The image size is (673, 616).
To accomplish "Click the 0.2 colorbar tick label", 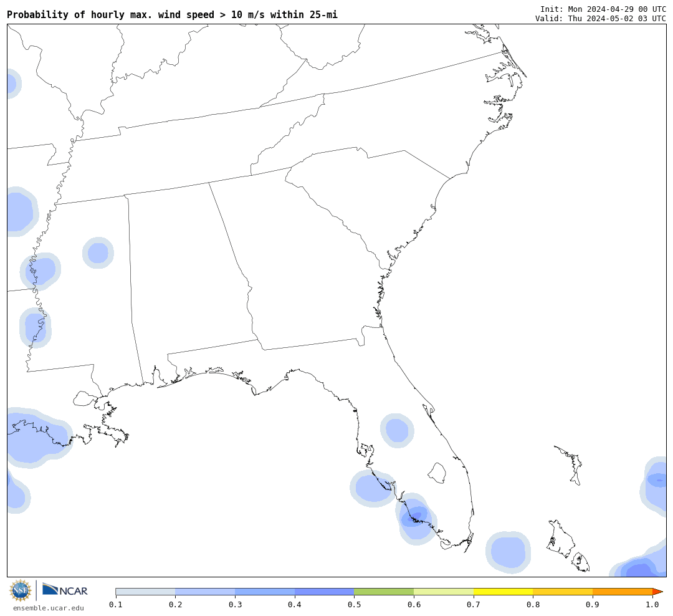I will 175,604.
